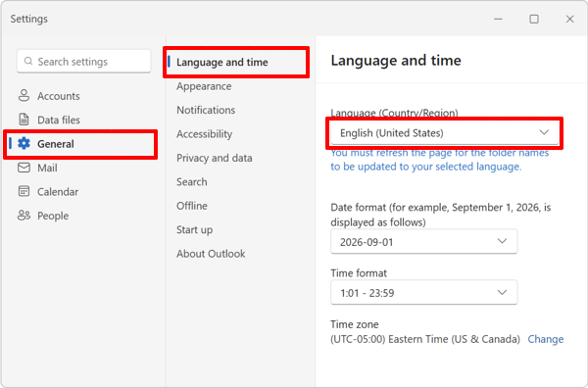588x388 pixels.
Task: Maximize the Settings window
Action: click(x=534, y=19)
